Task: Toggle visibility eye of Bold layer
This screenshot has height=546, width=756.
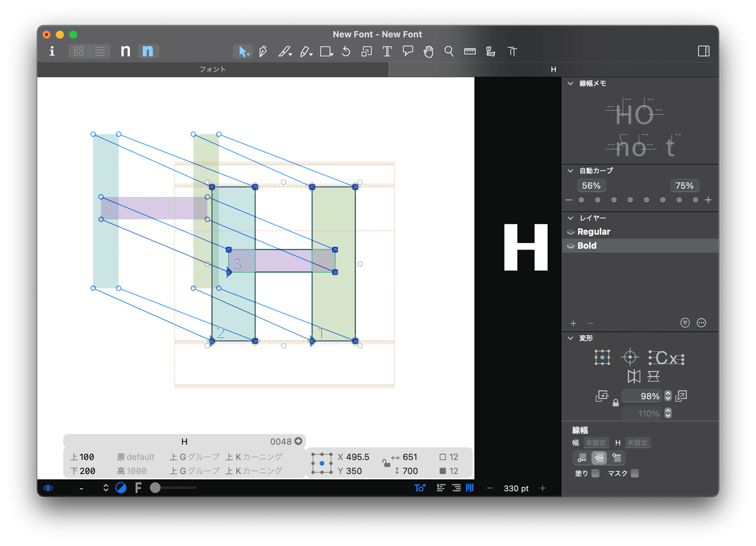Action: pos(571,246)
